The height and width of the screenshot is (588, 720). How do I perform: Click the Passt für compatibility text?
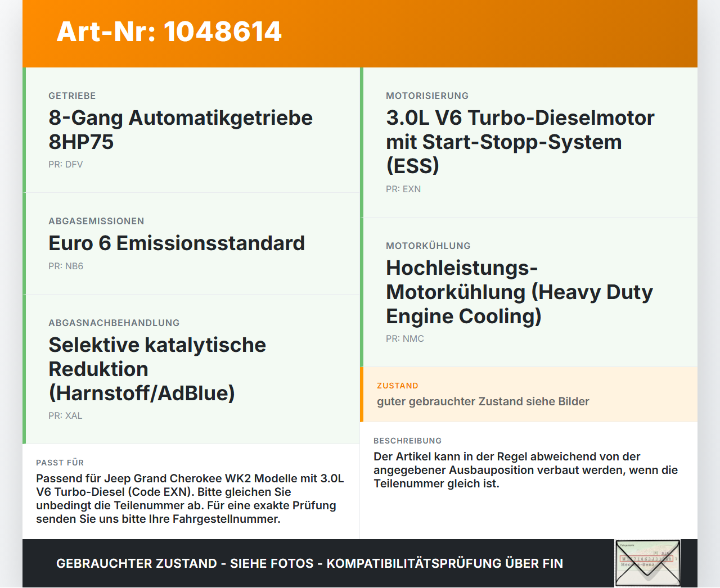coord(190,499)
